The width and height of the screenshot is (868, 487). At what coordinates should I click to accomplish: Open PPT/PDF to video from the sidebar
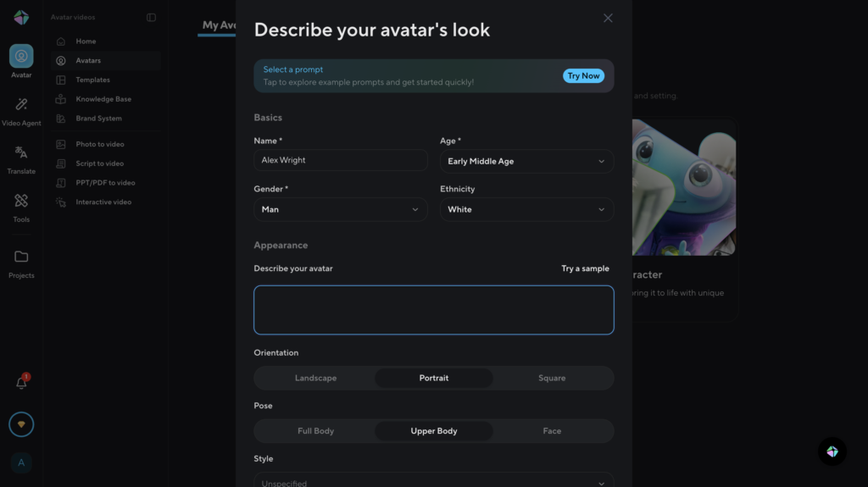106,183
